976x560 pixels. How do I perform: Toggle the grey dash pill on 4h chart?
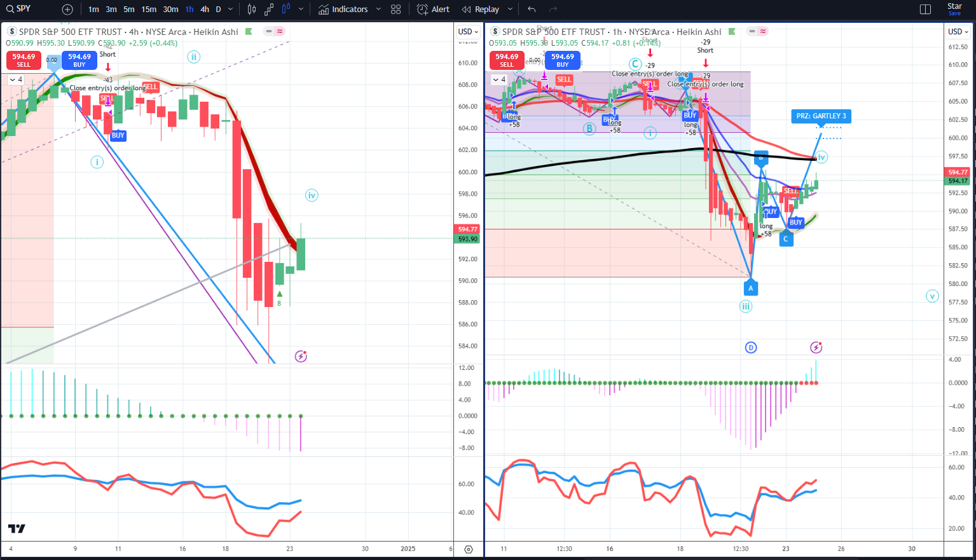[x=270, y=31]
